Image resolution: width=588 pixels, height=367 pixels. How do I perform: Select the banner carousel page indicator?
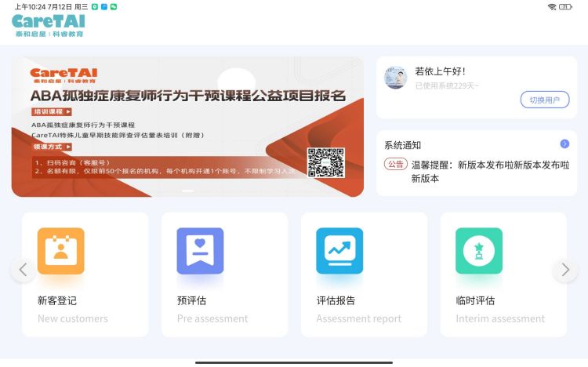(188, 191)
